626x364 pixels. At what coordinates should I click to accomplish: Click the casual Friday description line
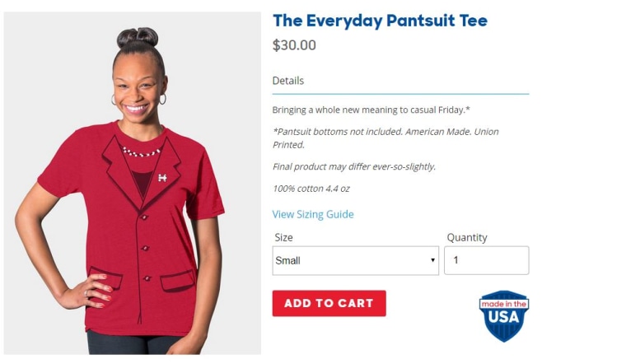[371, 110]
